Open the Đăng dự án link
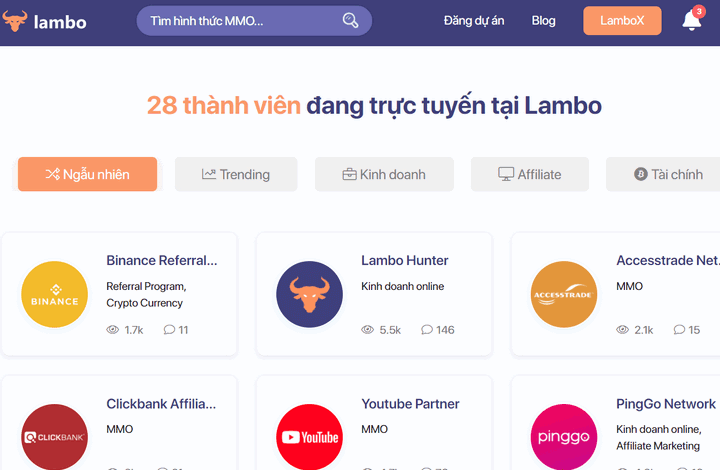This screenshot has width=720, height=470. click(474, 21)
